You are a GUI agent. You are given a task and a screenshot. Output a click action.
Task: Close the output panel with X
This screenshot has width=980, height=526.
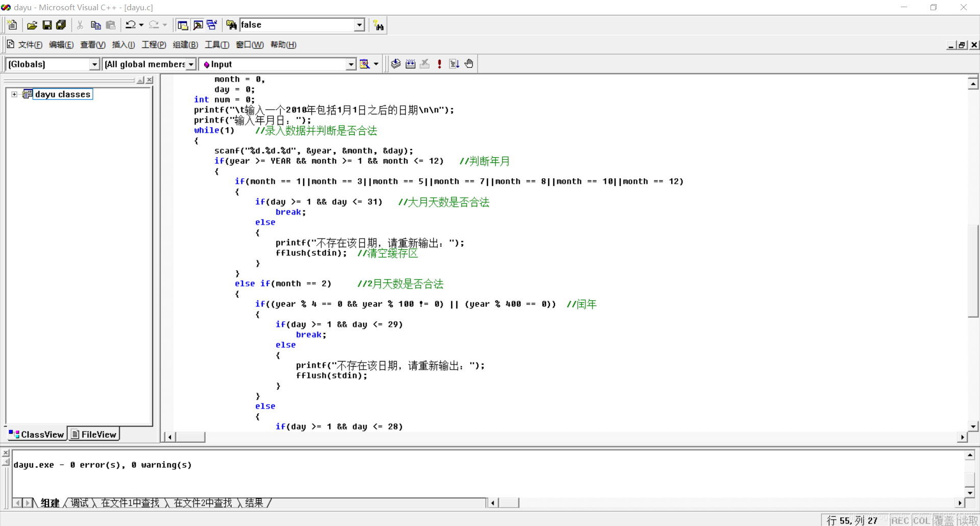tap(6, 453)
